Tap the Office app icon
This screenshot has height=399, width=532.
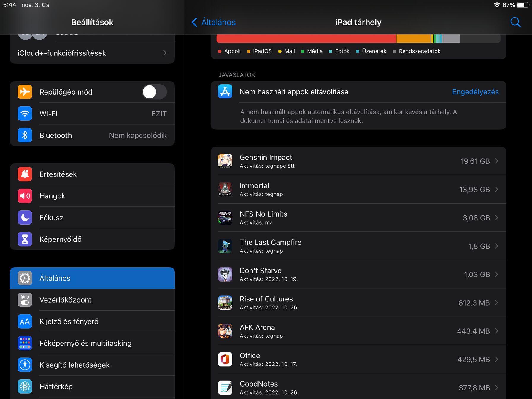[225, 359]
